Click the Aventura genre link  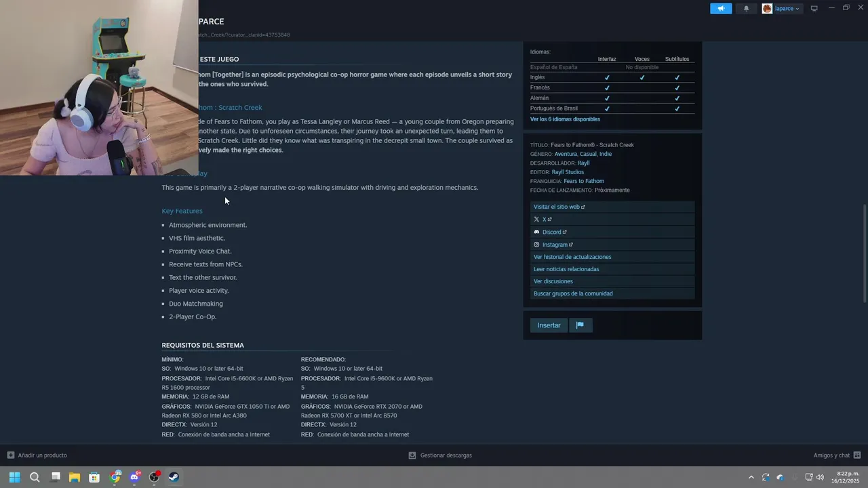pyautogui.click(x=566, y=154)
